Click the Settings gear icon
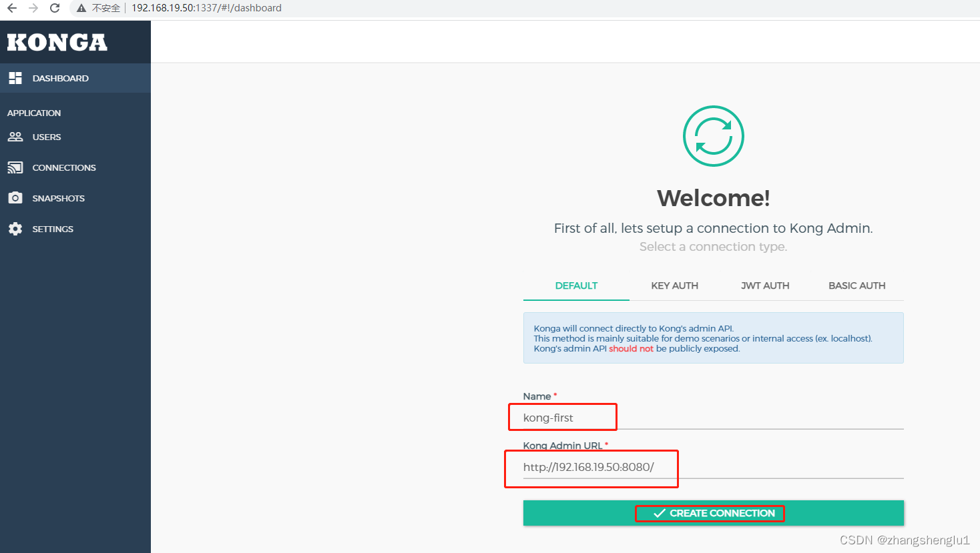The image size is (980, 553). [x=15, y=229]
